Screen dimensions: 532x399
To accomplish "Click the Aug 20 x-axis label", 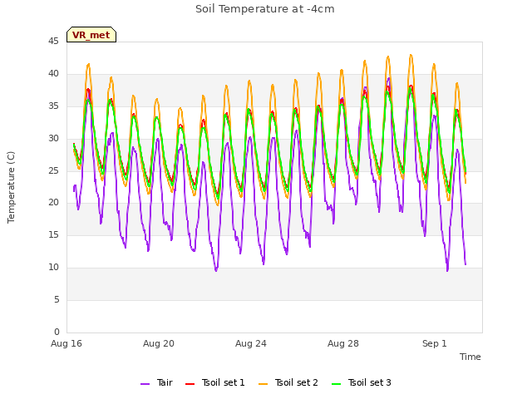I will click(159, 343).
